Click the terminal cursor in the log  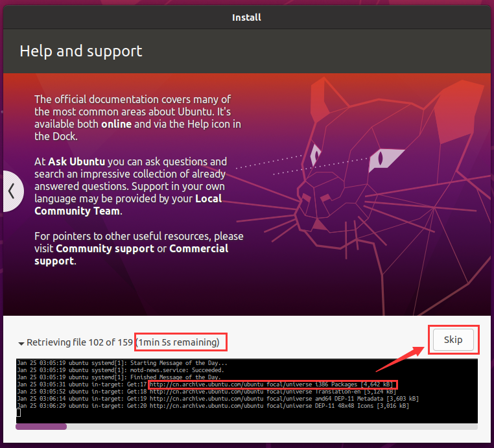click(x=19, y=413)
